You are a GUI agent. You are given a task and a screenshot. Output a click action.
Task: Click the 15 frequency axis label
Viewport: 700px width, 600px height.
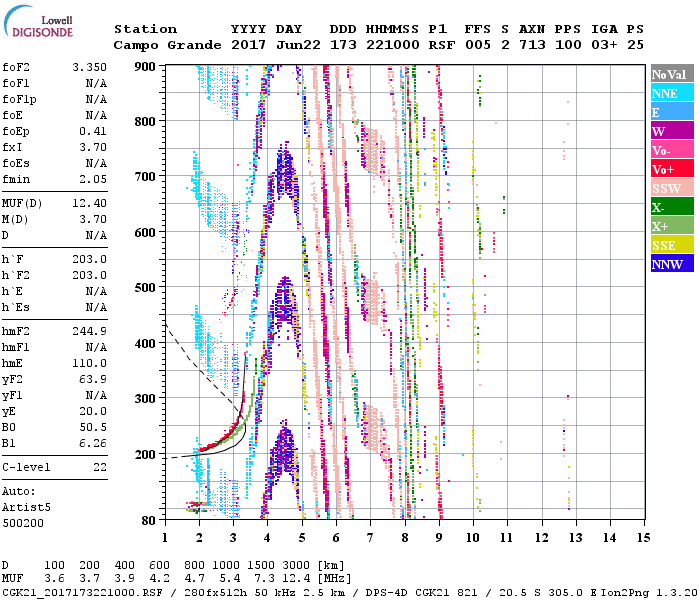[x=641, y=538]
